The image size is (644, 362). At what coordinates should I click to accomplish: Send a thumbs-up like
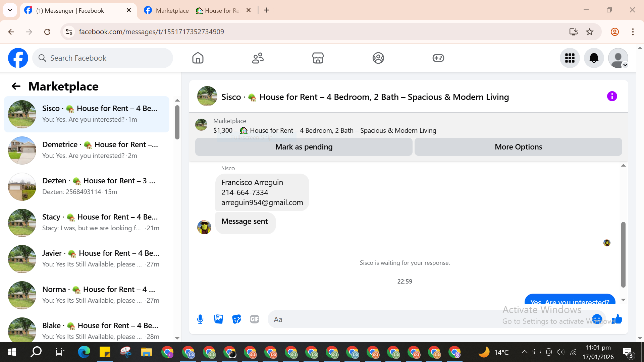(x=617, y=319)
